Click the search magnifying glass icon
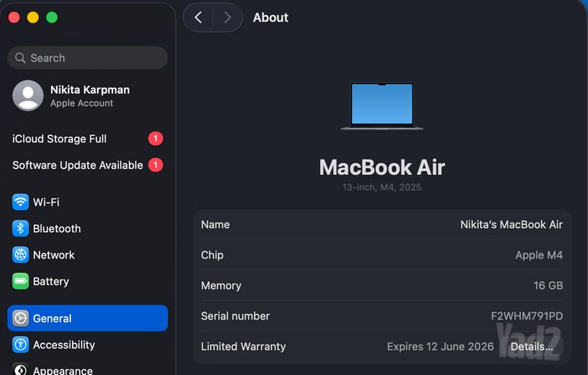588x375 pixels. click(x=20, y=58)
